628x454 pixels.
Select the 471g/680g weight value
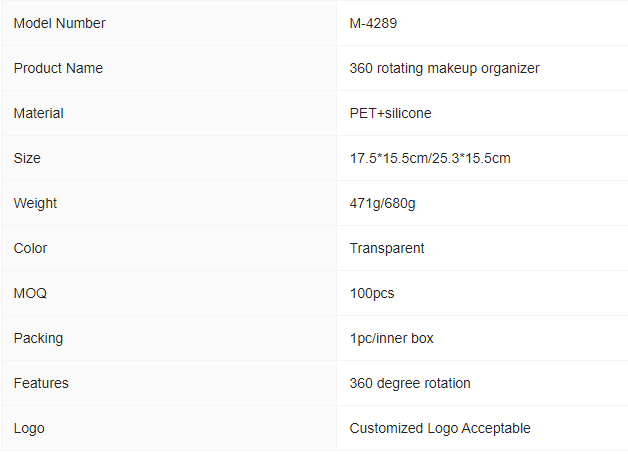[382, 203]
